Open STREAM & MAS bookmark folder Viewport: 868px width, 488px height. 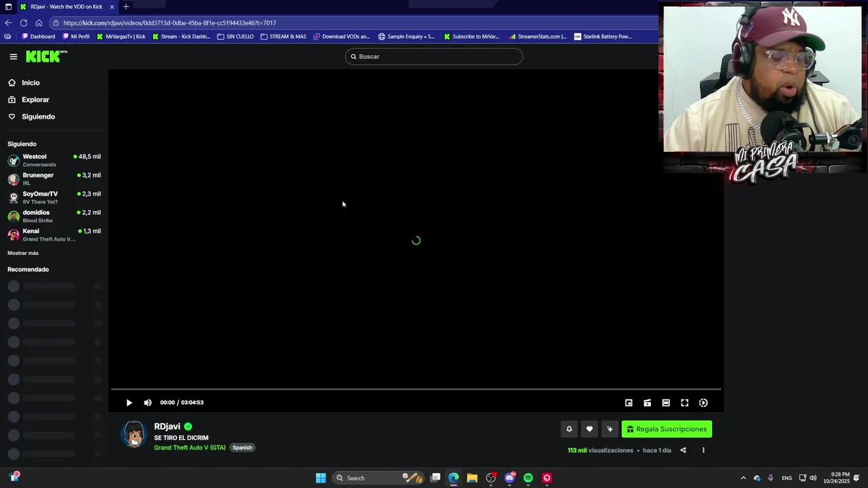tap(283, 37)
